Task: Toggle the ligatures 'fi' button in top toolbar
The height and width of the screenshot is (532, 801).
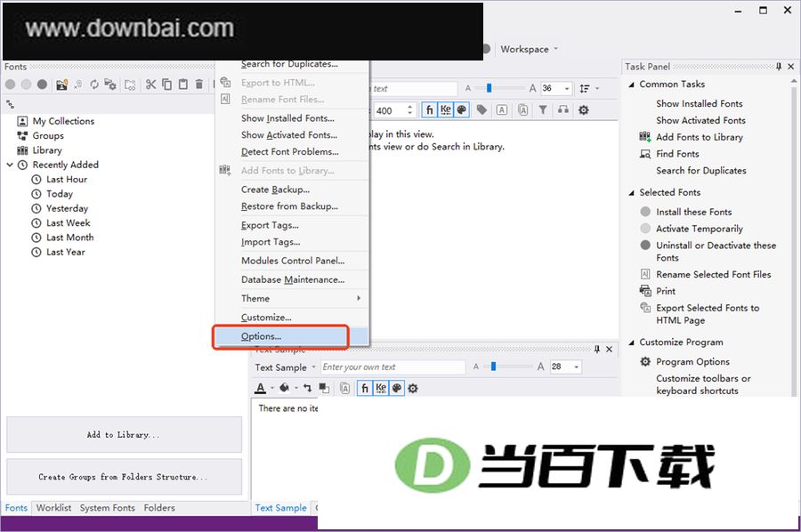Action: coord(430,109)
